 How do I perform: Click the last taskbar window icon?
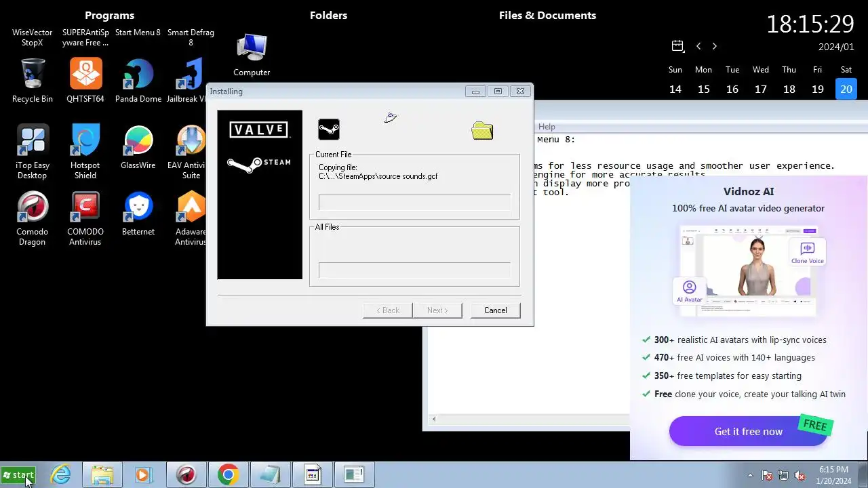354,475
